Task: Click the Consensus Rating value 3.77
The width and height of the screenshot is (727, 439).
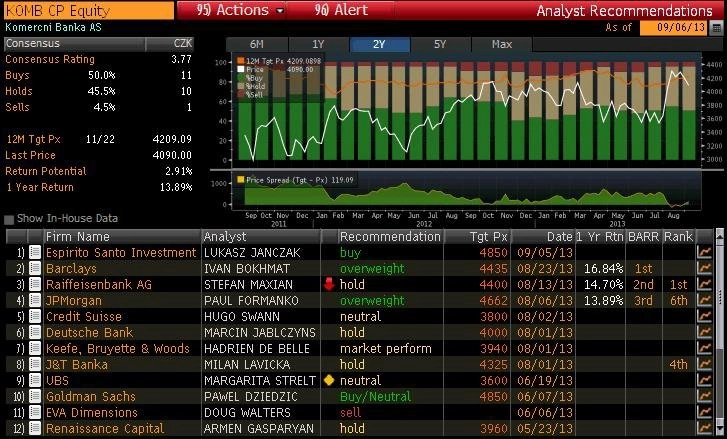Action: [x=181, y=59]
